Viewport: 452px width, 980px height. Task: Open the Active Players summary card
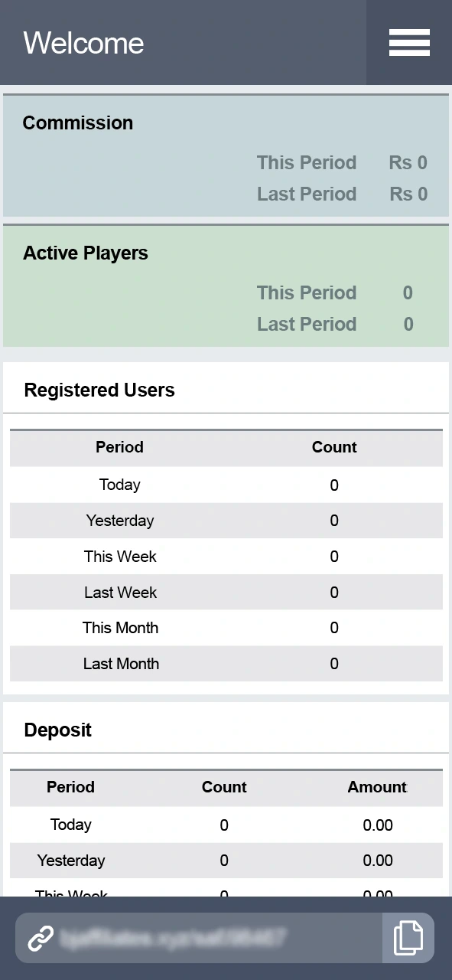coord(86,253)
